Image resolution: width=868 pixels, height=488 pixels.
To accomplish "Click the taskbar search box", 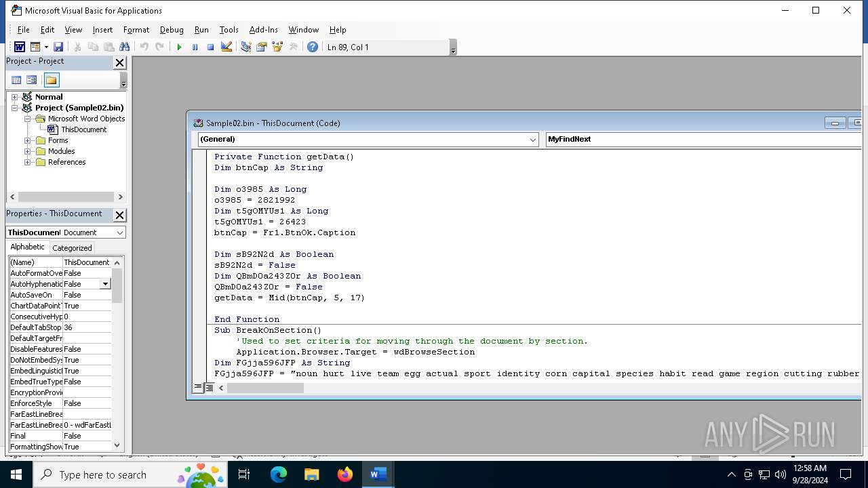I will [x=131, y=474].
